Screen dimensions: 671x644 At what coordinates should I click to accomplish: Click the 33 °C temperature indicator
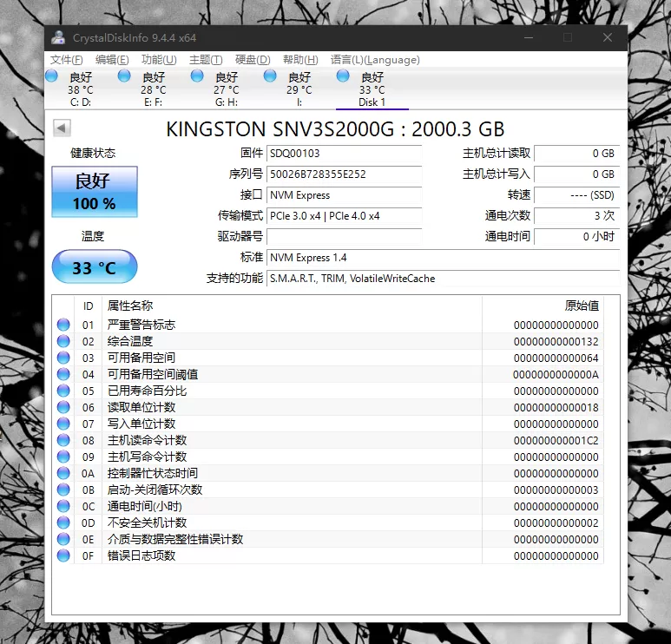(x=94, y=267)
